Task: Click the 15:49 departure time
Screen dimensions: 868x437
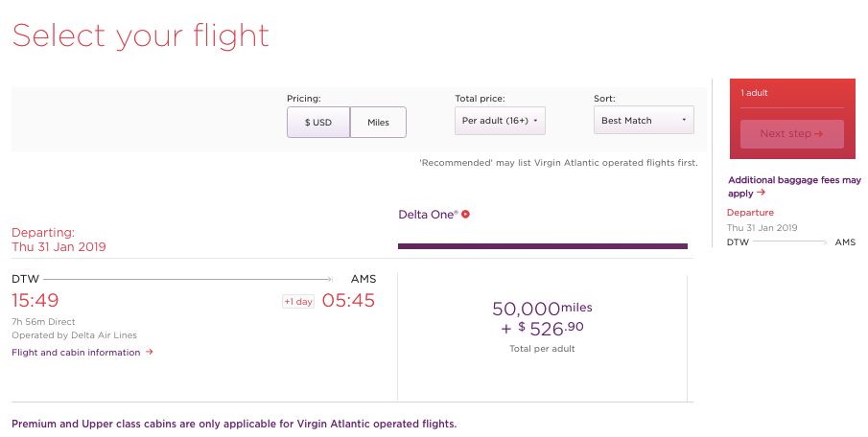Action: coord(35,300)
